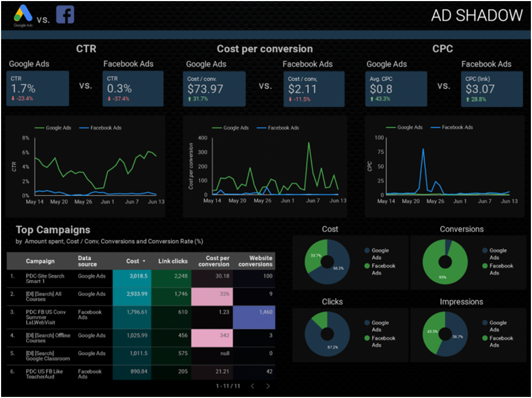Select Facebook Cost/conv $2.11 scorecard
The image size is (532, 398).
314,89
